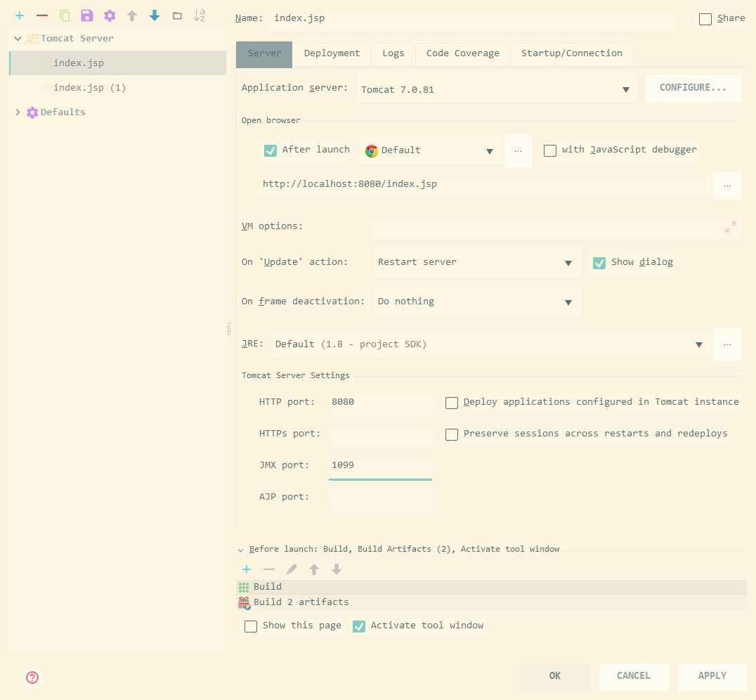
Task: Open the JRE dropdown
Action: click(x=492, y=344)
